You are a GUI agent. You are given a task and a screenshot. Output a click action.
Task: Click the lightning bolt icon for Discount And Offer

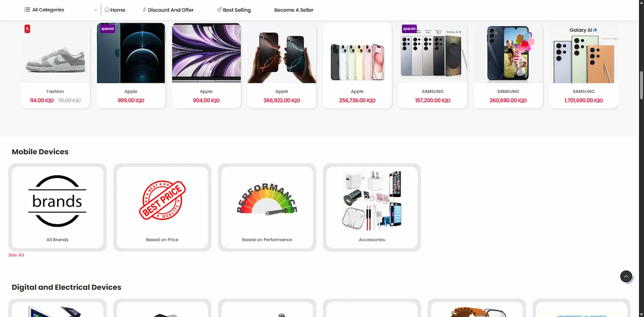[144, 10]
